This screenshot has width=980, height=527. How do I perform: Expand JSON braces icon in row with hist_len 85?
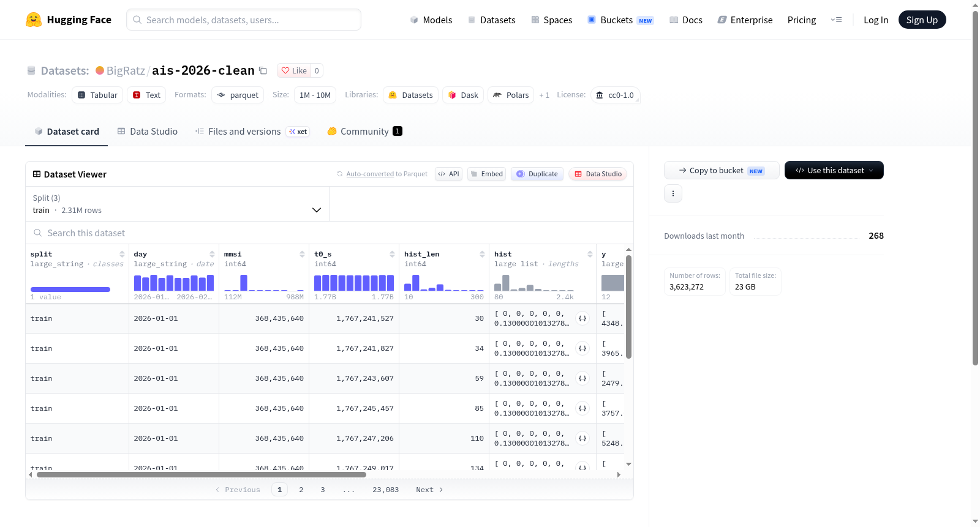[x=582, y=408]
